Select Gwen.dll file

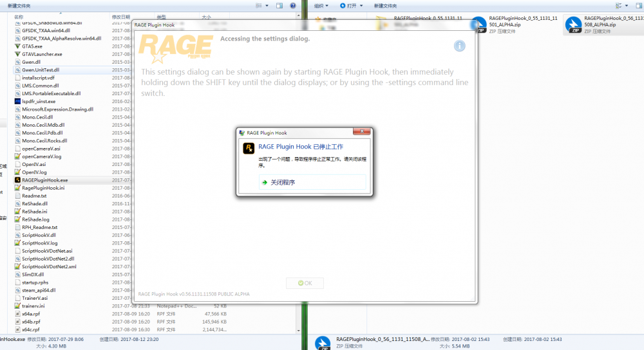tap(31, 62)
